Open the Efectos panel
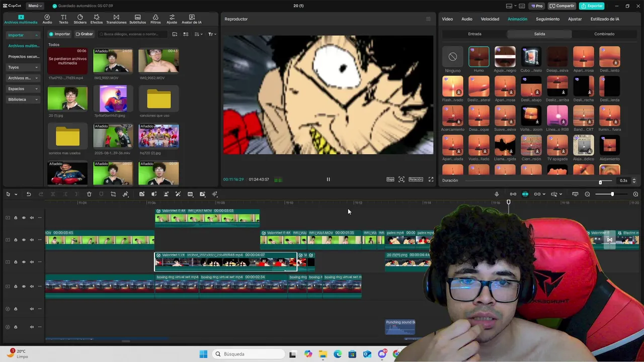The height and width of the screenshot is (362, 644). coord(97,19)
